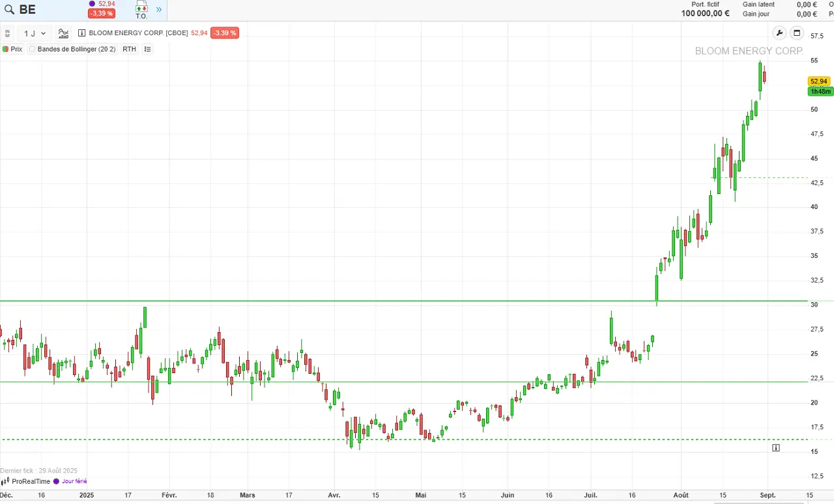Expand the toolbar with double chevron arrows
Screen dimensions: 834x504
(158, 10)
